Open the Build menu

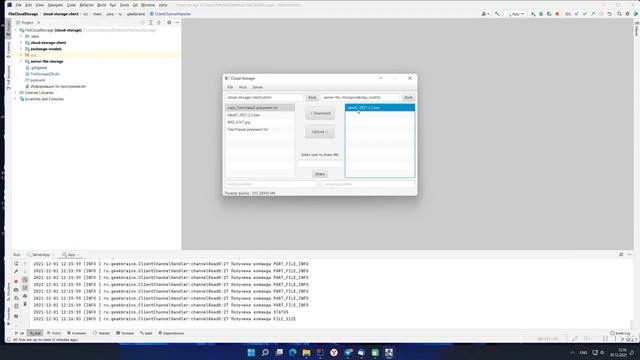[x=102, y=5]
